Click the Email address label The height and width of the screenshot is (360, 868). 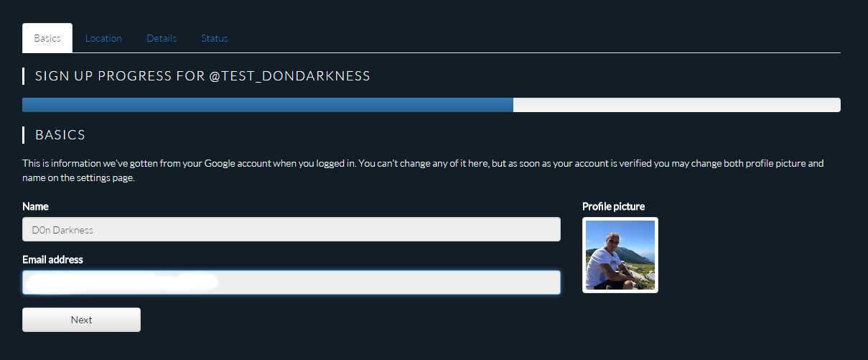52,259
